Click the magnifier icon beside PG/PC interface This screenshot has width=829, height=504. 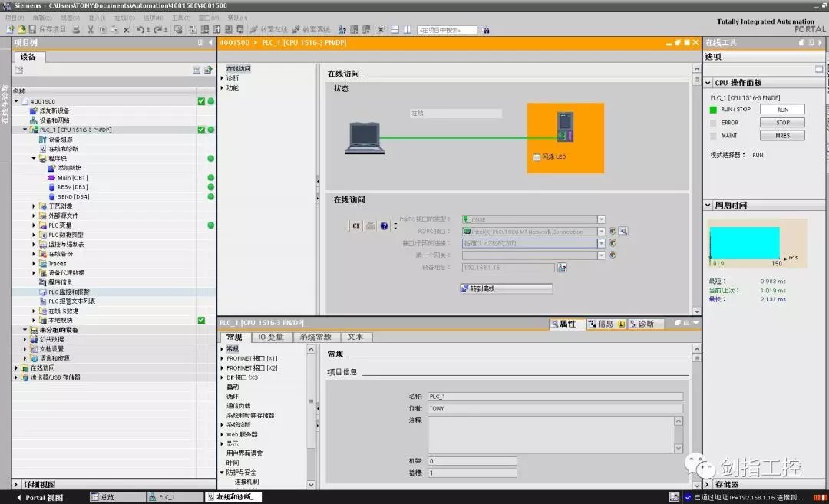point(623,231)
